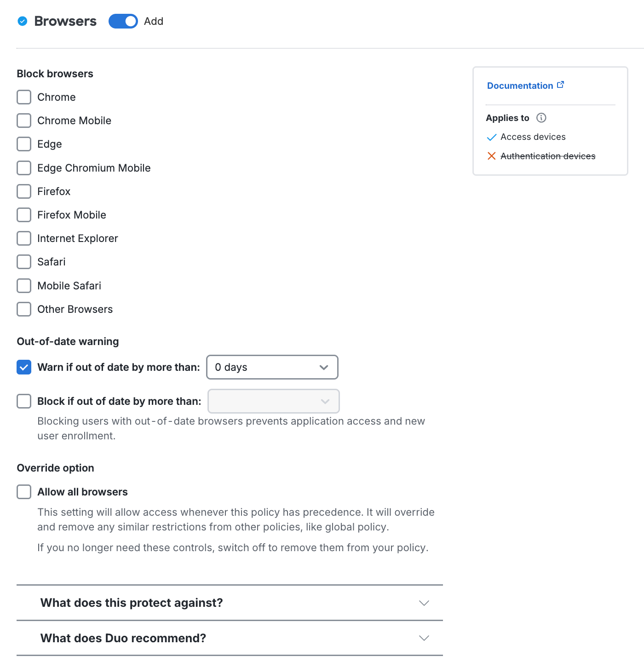Open the Documentation link
Viewport: 644px width, 668px height.
520,86
